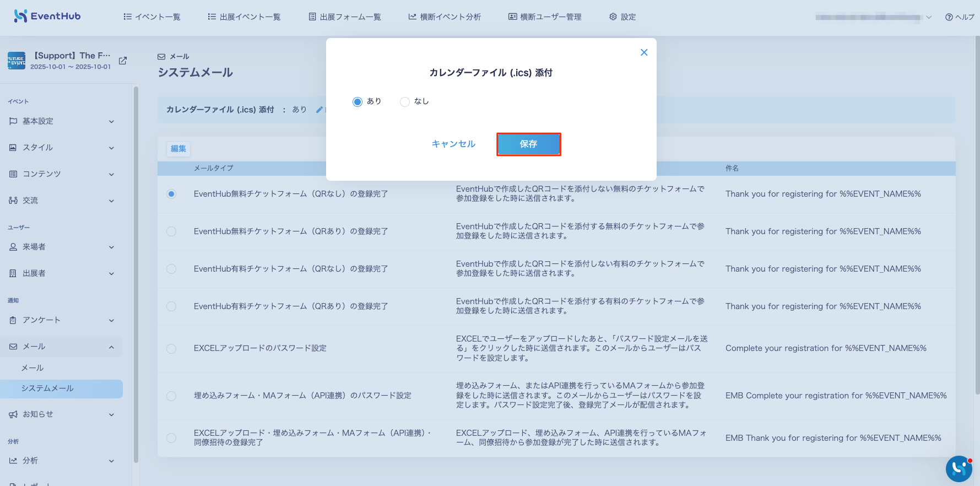Go to イベント一覧 in top navigation
Screen dimensions: 980x486
point(152,17)
